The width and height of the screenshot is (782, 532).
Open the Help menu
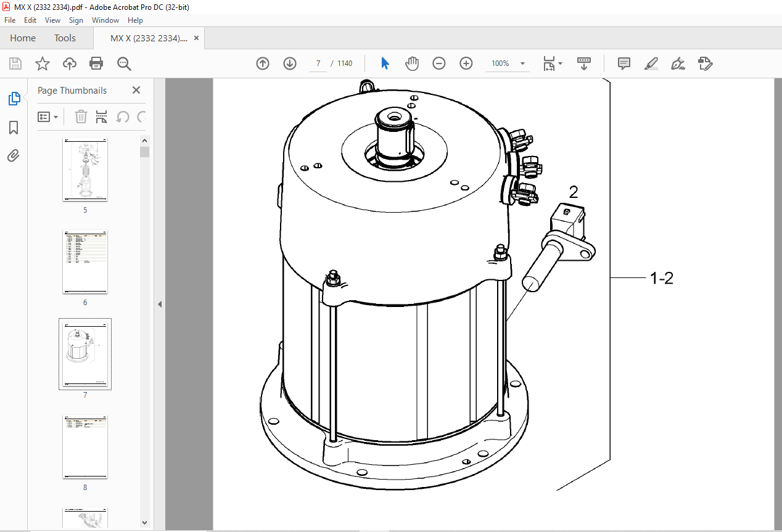click(135, 20)
